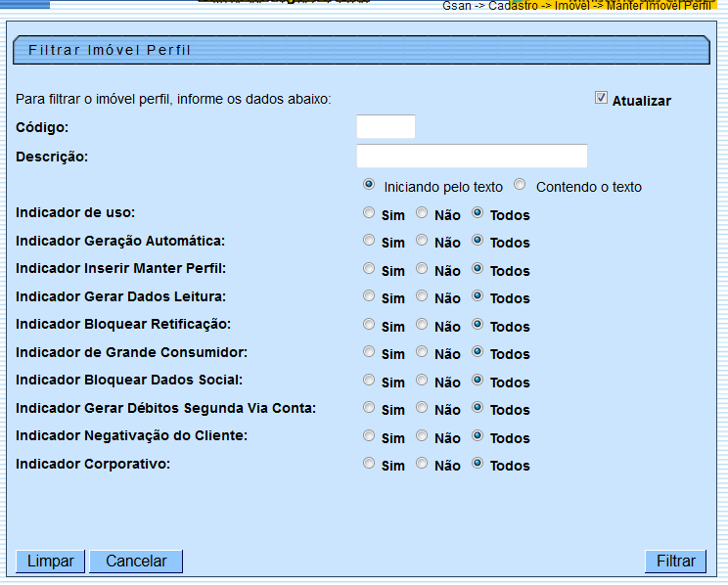Set Indicador Geração Automática to Todos
Viewport: 728px width, 585px height.
(x=478, y=240)
